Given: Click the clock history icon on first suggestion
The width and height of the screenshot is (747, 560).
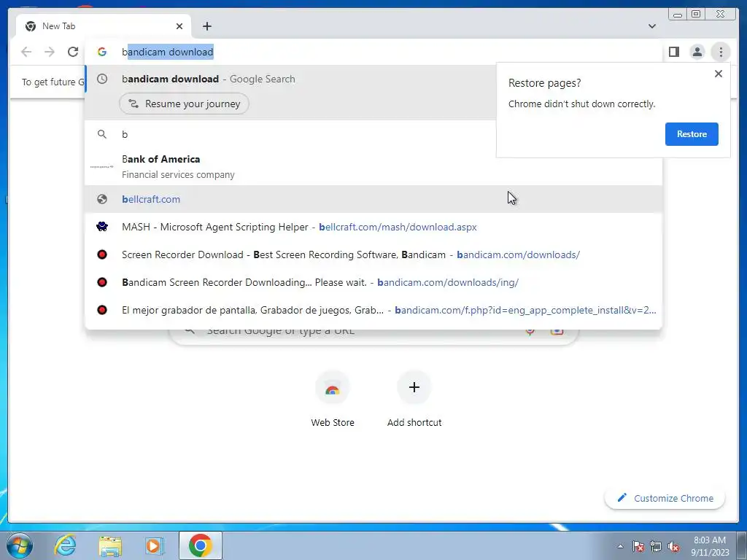Looking at the screenshot, I should coord(102,79).
